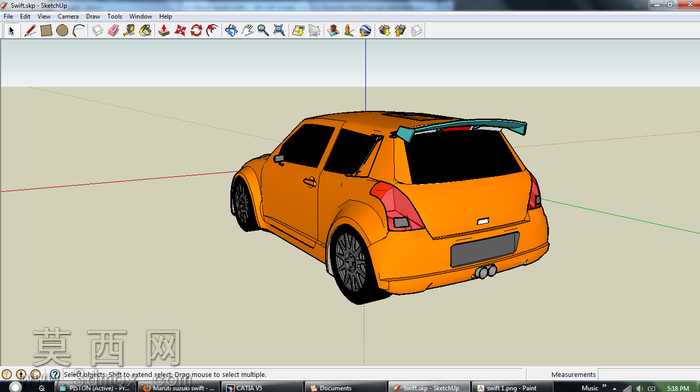700x392 pixels.
Task: Switch to CATIA V5 taskbar button
Action: (262, 388)
